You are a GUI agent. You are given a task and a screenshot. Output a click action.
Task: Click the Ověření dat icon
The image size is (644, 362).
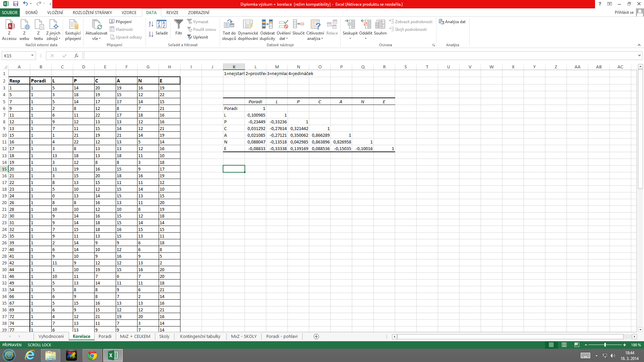pyautogui.click(x=283, y=25)
